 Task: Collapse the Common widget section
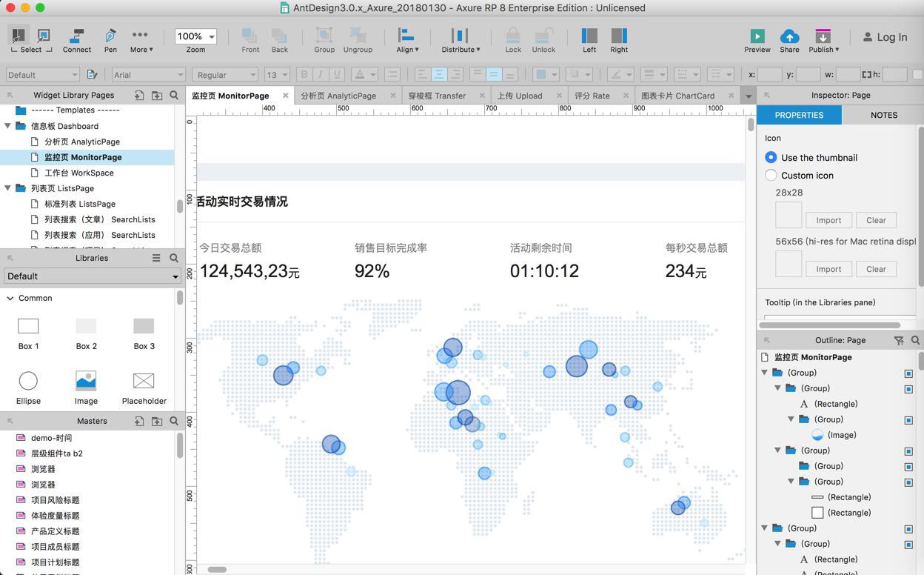10,298
